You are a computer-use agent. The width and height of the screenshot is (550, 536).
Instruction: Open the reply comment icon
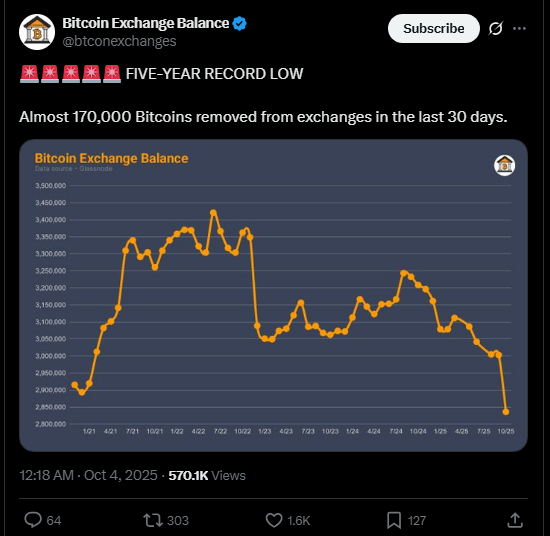click(33, 520)
